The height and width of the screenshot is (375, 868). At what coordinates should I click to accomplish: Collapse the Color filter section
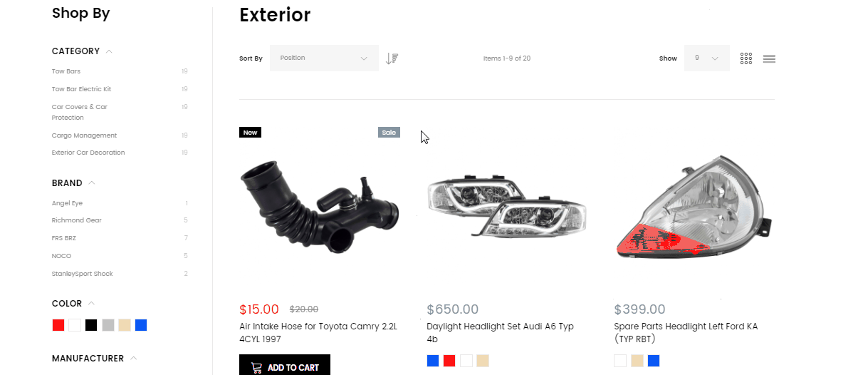[x=91, y=304]
